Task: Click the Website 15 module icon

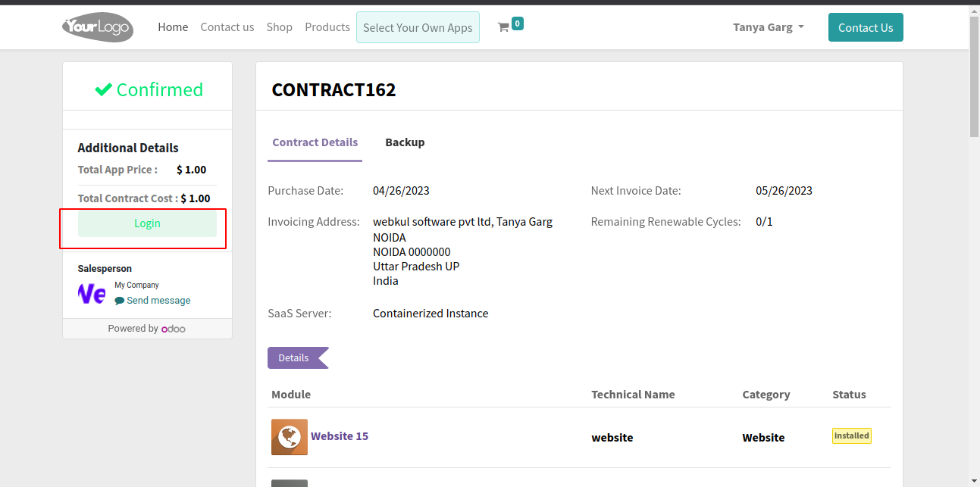Action: click(290, 437)
